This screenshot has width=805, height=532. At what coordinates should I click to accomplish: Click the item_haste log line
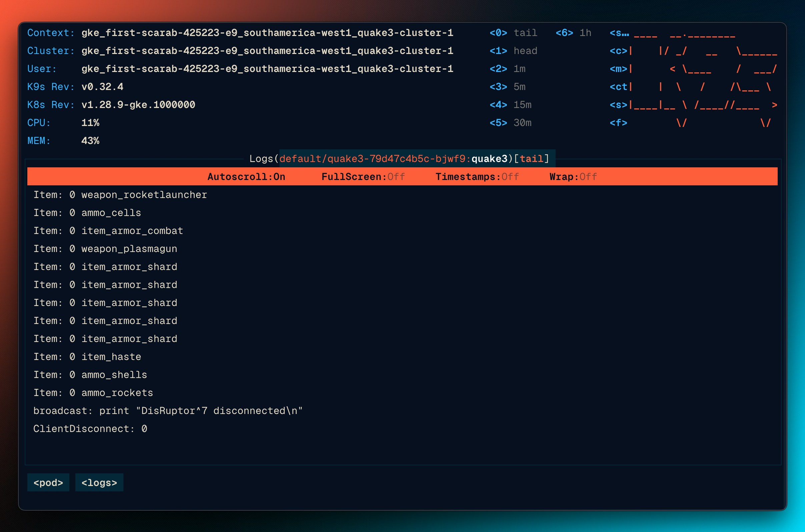[87, 357]
